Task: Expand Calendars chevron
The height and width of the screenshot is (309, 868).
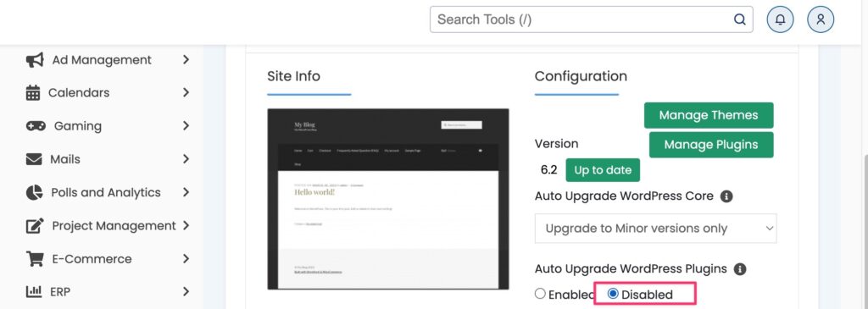Action: pyautogui.click(x=186, y=93)
